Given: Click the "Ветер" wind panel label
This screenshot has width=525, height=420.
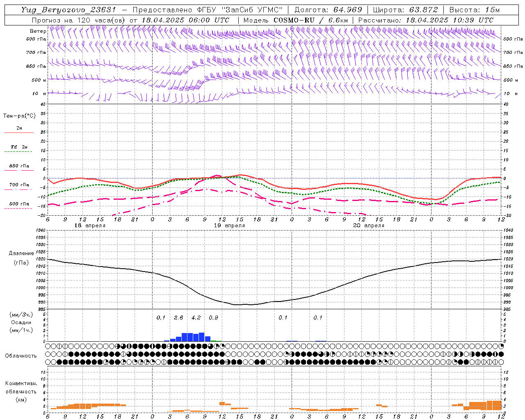Looking at the screenshot, I should (38, 31).
